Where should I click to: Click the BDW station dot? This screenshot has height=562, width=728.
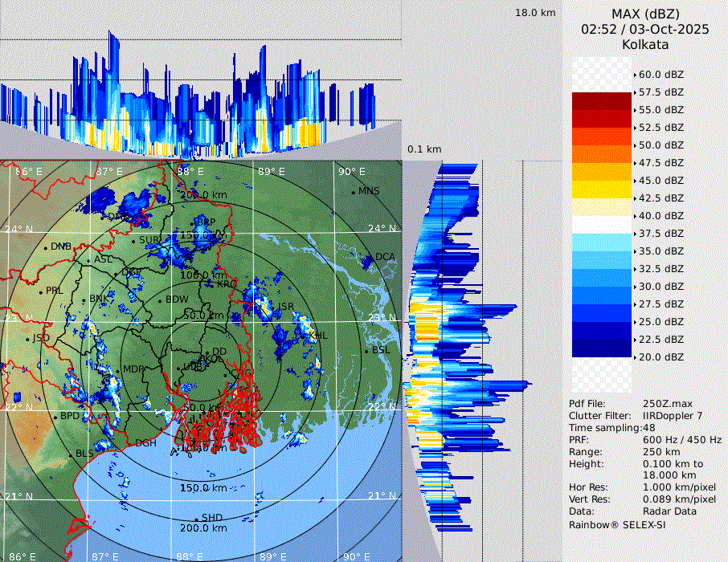point(160,300)
